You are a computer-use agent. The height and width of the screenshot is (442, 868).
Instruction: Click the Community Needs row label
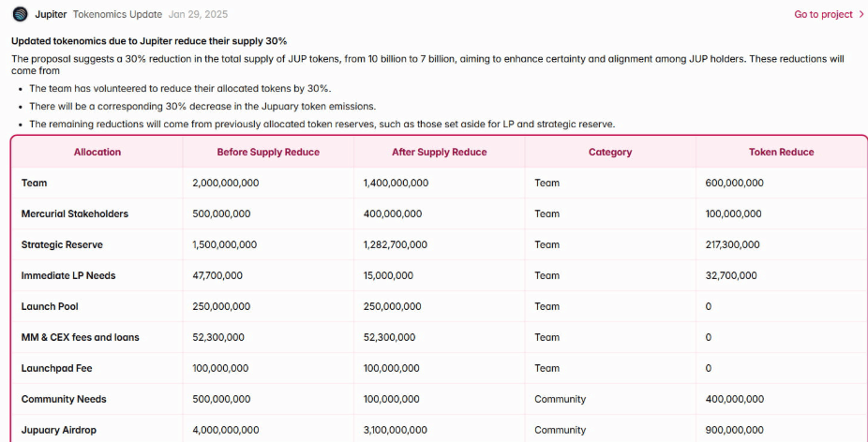point(64,399)
